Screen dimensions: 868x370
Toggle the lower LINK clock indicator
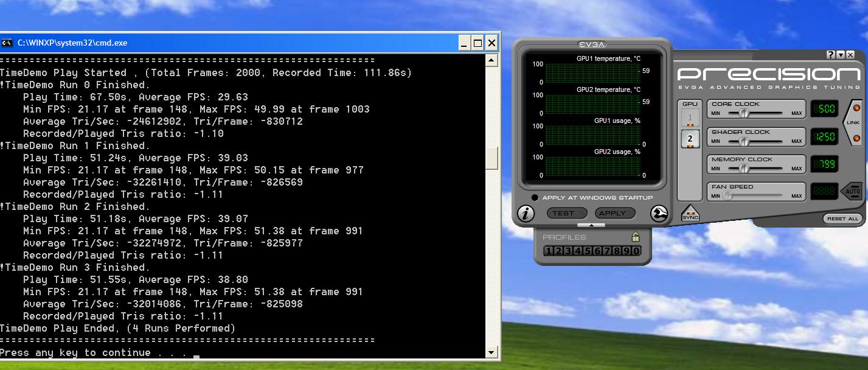click(856, 138)
